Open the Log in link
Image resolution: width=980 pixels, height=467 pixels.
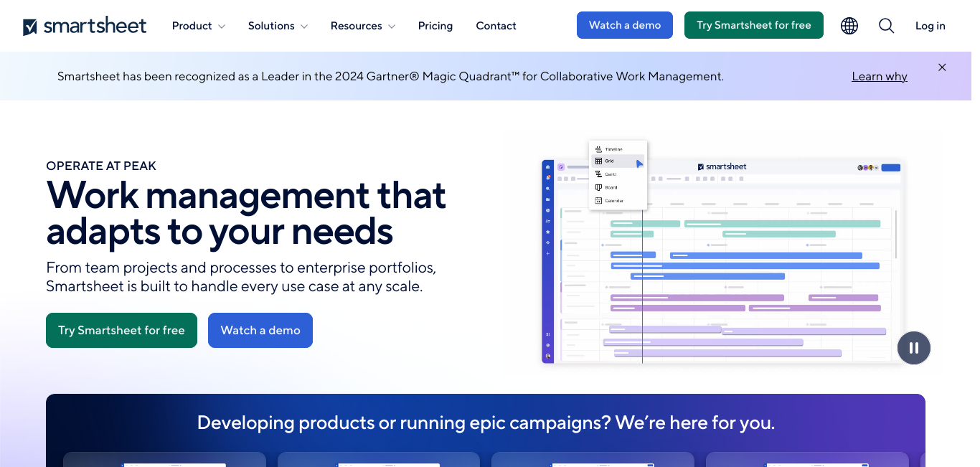[930, 26]
